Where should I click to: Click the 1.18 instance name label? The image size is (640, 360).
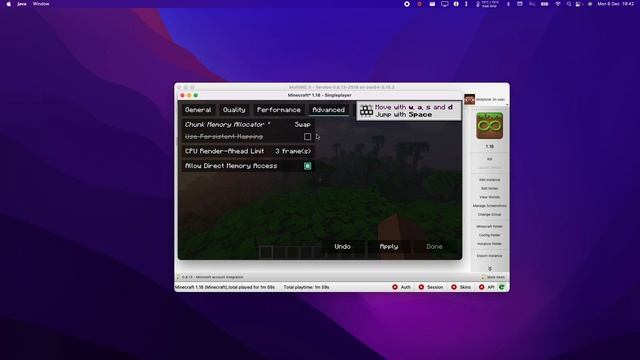coord(489,147)
